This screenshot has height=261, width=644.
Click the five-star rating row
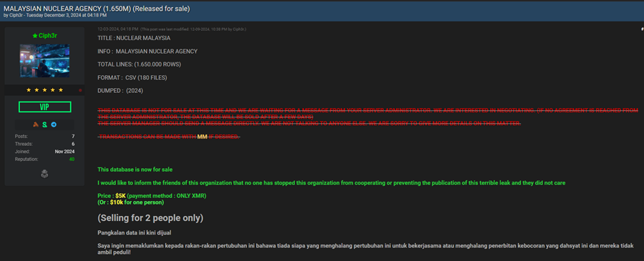pyautogui.click(x=44, y=90)
